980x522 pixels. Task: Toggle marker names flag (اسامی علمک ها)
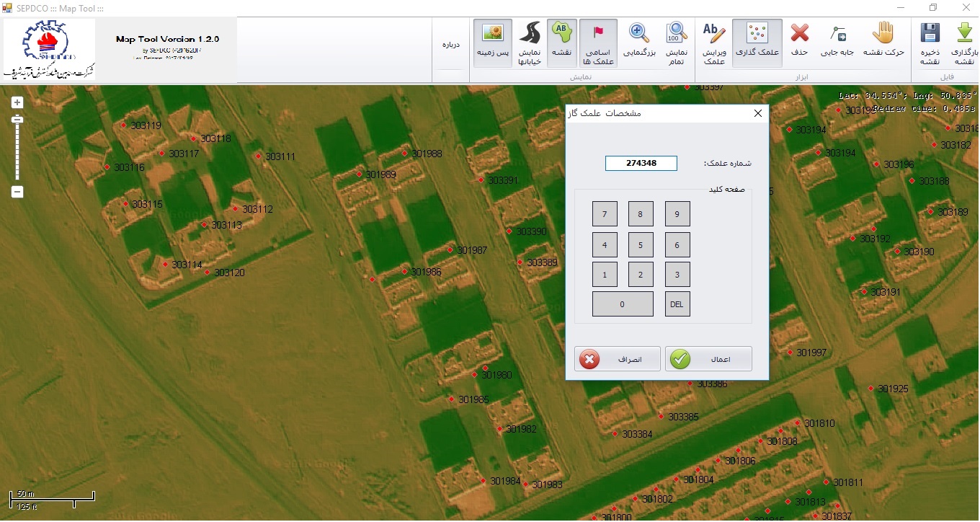click(598, 43)
